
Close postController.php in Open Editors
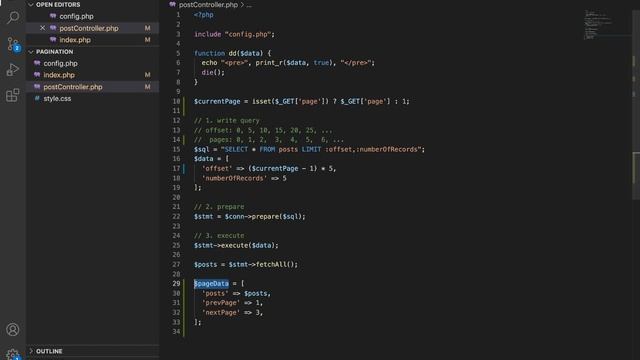click(42, 28)
